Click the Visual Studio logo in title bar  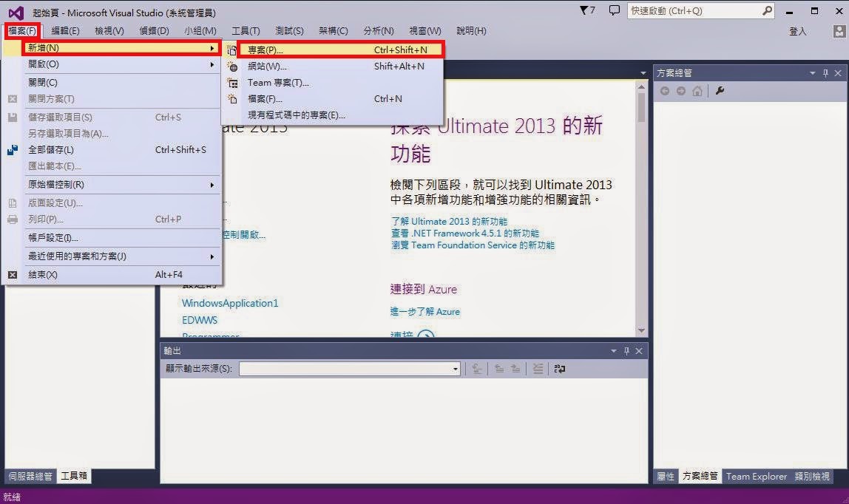16,13
